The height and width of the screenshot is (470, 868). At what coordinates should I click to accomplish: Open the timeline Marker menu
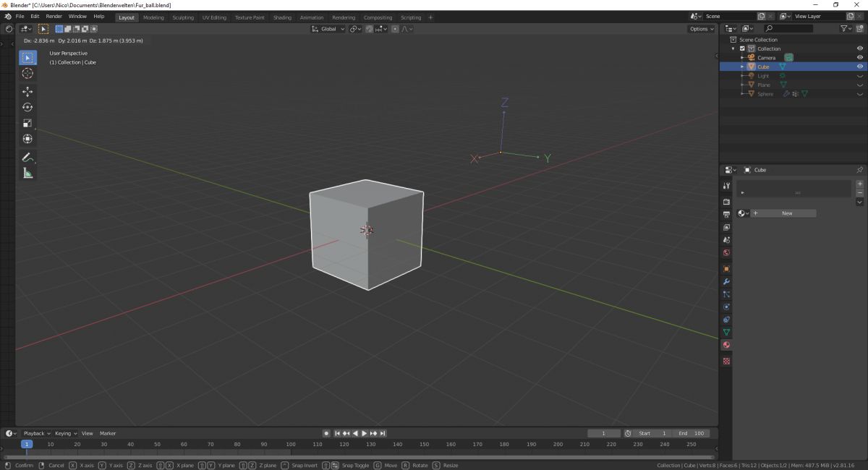pos(108,433)
